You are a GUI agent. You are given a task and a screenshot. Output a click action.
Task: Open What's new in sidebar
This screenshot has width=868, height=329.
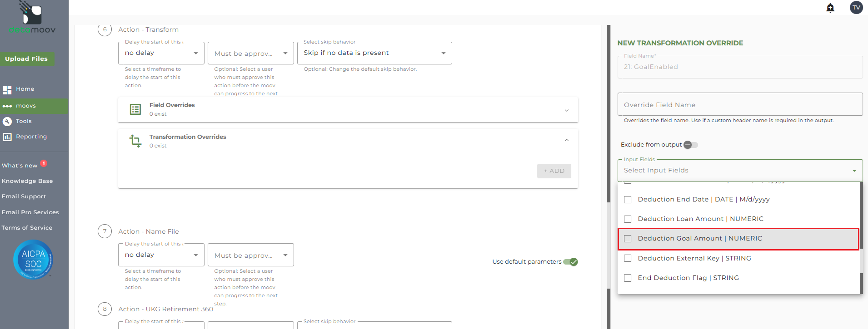pyautogui.click(x=20, y=166)
